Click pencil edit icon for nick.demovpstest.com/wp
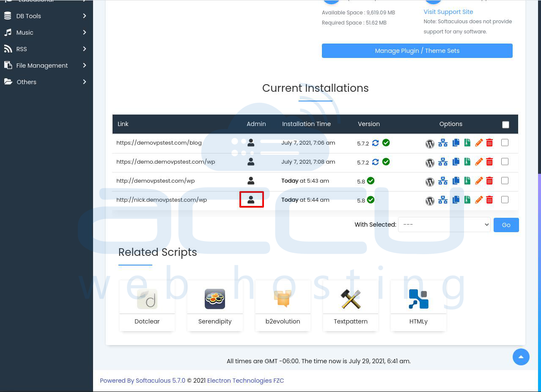 [x=479, y=200]
